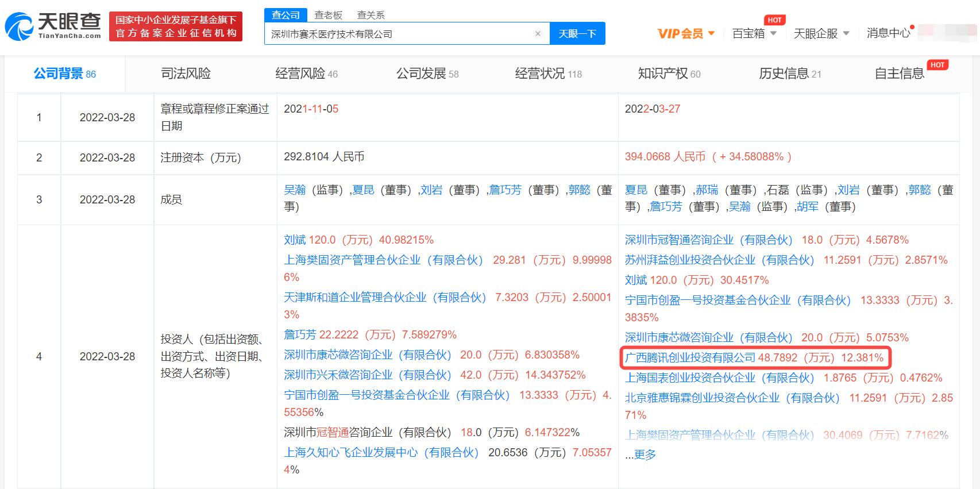Screen dimensions: 980x489
Task: Click the 天眼一下 search button
Action: point(577,33)
